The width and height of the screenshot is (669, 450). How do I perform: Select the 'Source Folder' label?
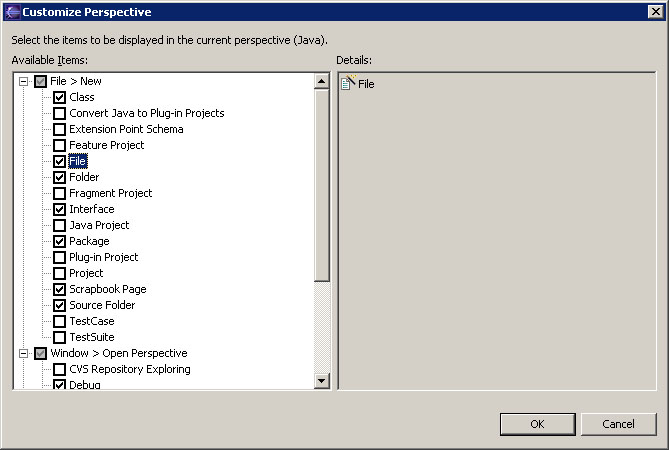(102, 305)
